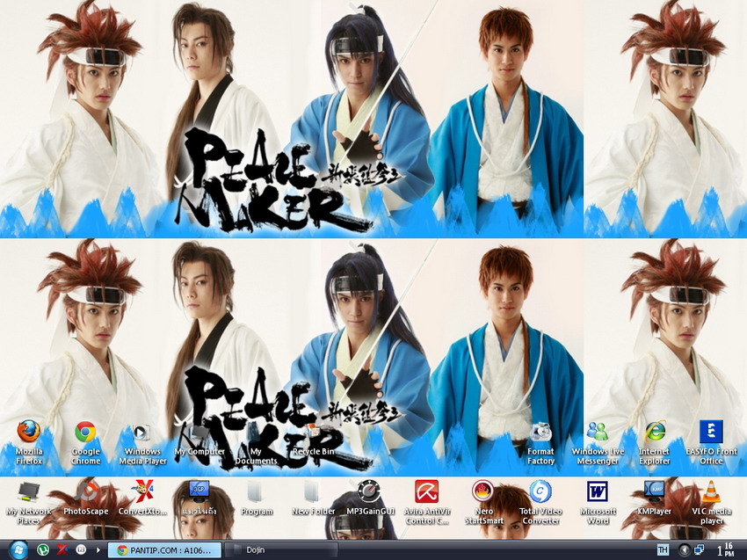
Task: Expand hidden system tray icons arrow
Action: [685, 550]
